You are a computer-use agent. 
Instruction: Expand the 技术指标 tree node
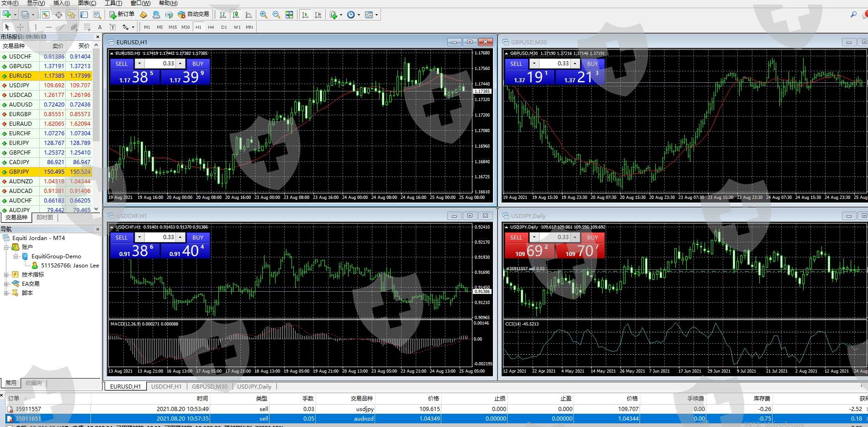pos(6,275)
